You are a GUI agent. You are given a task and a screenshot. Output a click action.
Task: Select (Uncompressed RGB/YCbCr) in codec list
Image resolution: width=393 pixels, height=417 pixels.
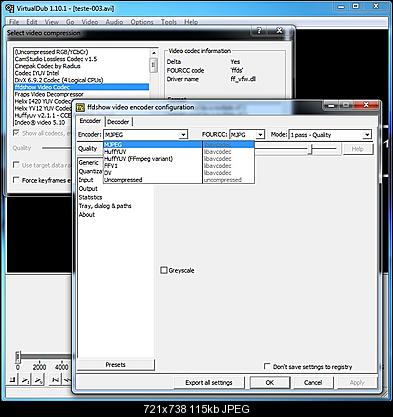tap(81, 52)
